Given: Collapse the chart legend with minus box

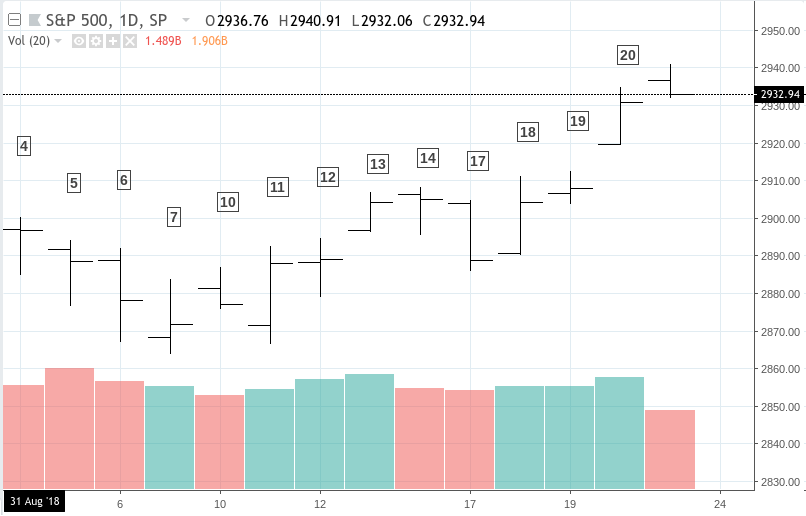Looking at the screenshot, I should pyautogui.click(x=12, y=20).
